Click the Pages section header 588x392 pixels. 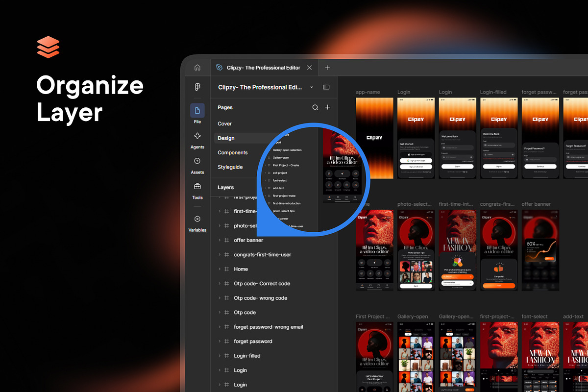pyautogui.click(x=225, y=107)
